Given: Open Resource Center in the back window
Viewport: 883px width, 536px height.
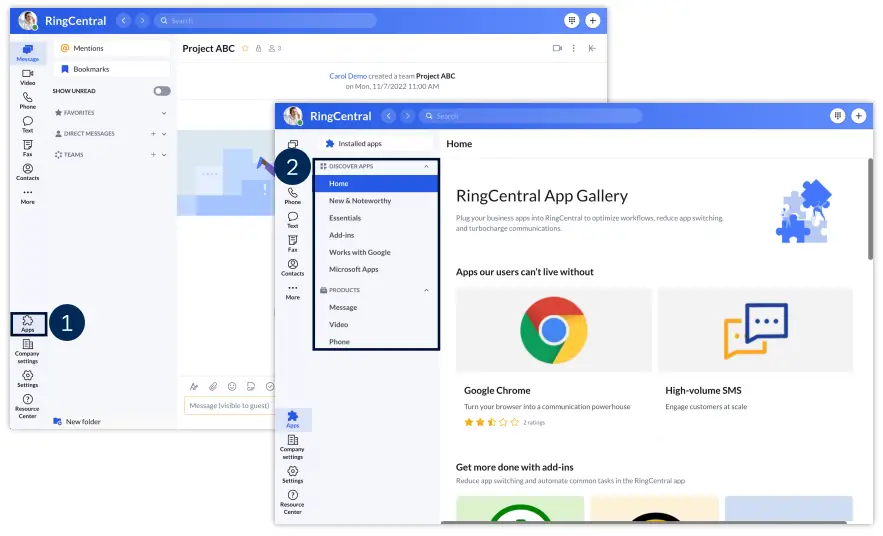Looking at the screenshot, I should pos(28,406).
